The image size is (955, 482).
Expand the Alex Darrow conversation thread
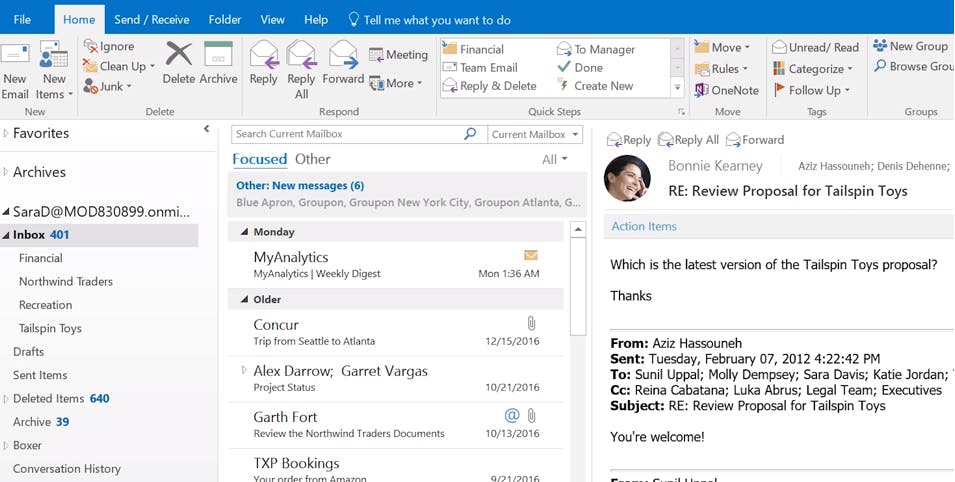tap(244, 370)
